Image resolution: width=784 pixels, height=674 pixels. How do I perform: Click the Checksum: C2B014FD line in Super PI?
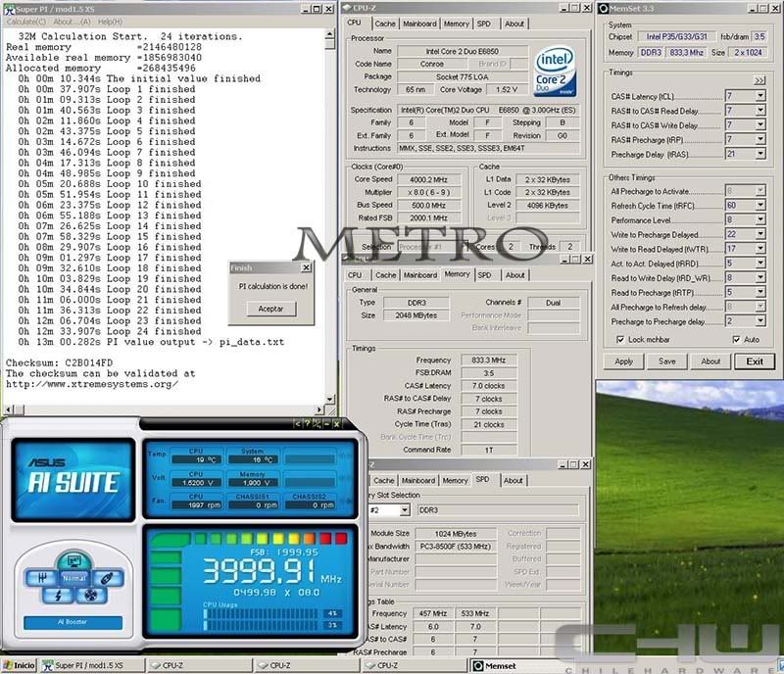(x=60, y=363)
